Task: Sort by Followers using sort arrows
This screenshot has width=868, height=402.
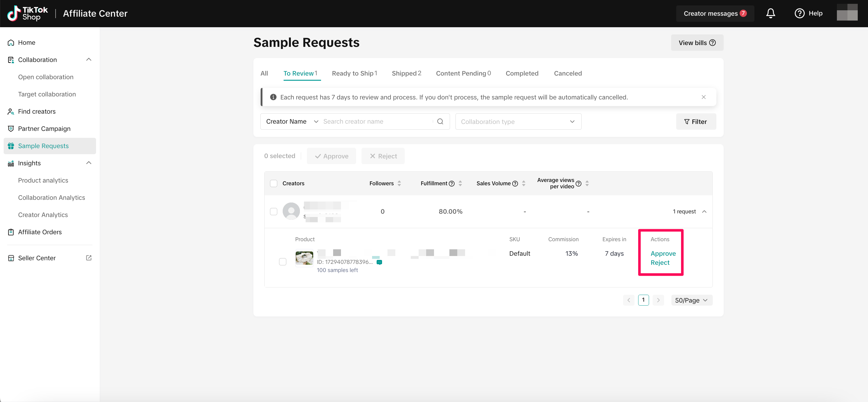Action: (x=399, y=183)
